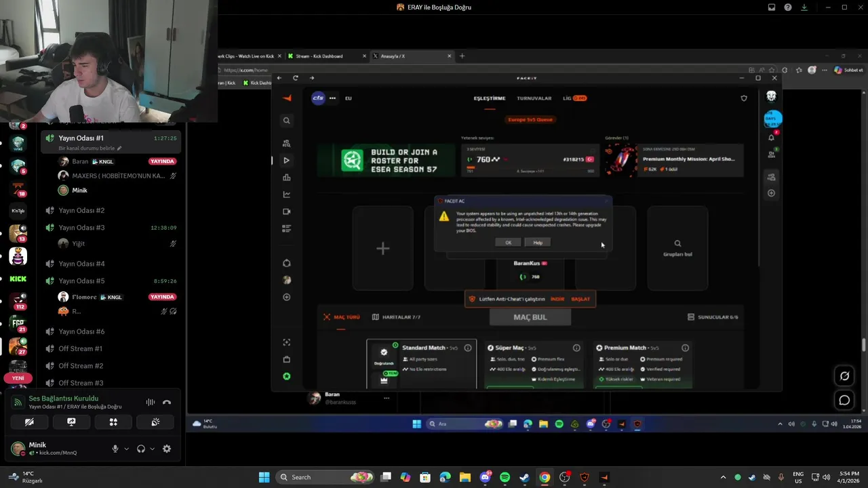Select HARİTALAR 7/7 tab
Viewport: 868px width, 488px height.
[x=396, y=317]
